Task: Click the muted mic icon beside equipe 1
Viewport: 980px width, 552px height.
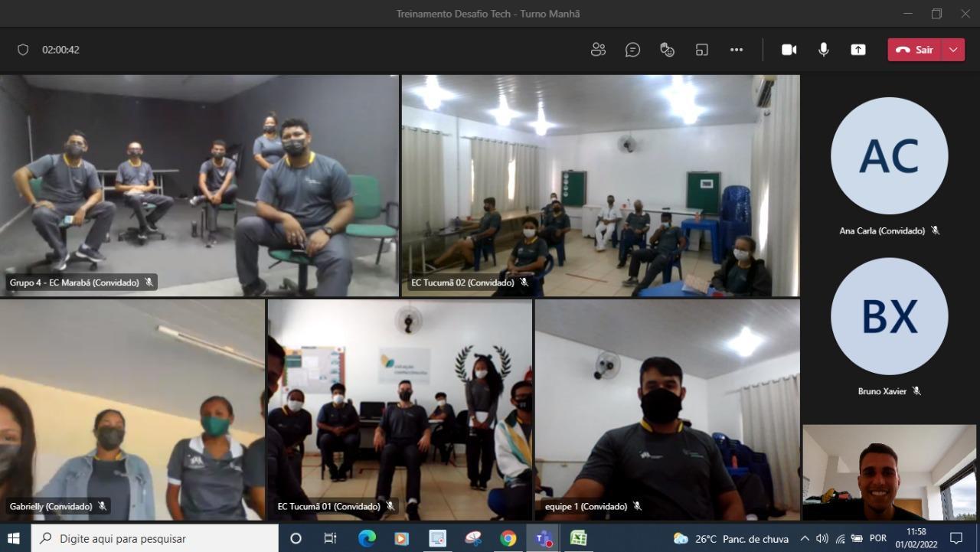Action: click(x=637, y=506)
